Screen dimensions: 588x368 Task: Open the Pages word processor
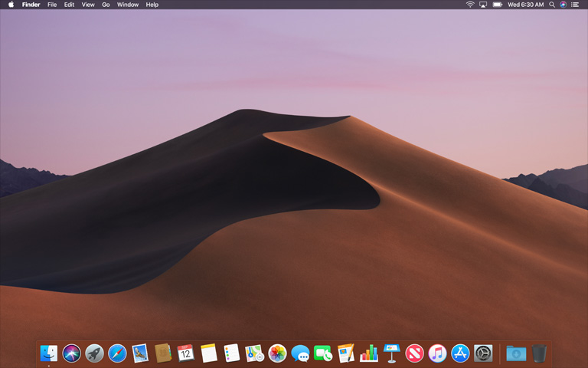click(346, 353)
